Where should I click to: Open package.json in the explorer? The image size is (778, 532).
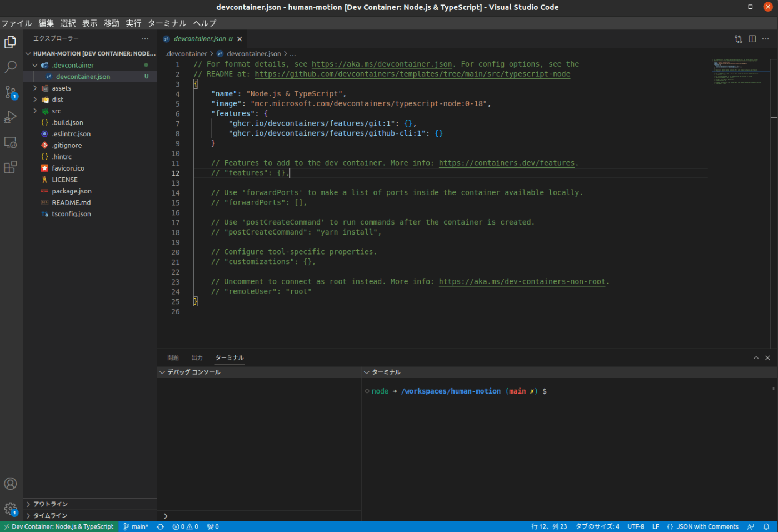pyautogui.click(x=90, y=191)
